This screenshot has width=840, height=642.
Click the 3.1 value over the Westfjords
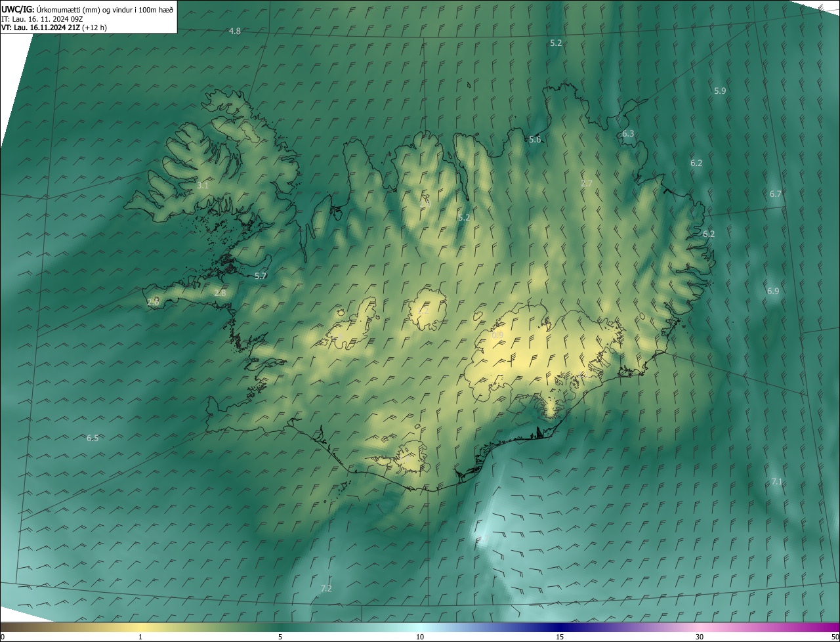(203, 186)
